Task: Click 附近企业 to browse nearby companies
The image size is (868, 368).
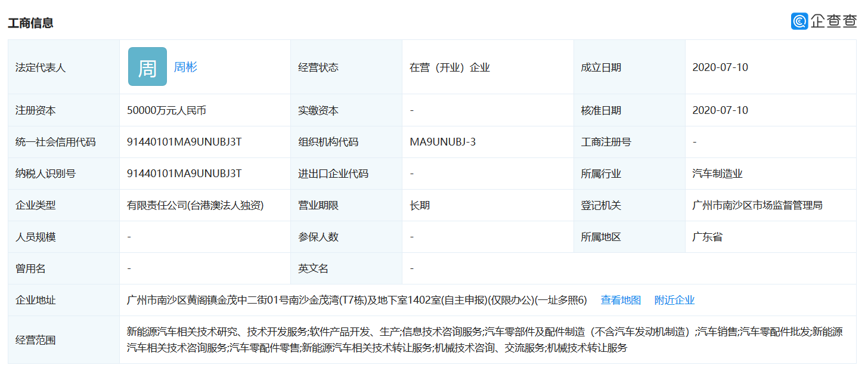Action: tap(674, 300)
